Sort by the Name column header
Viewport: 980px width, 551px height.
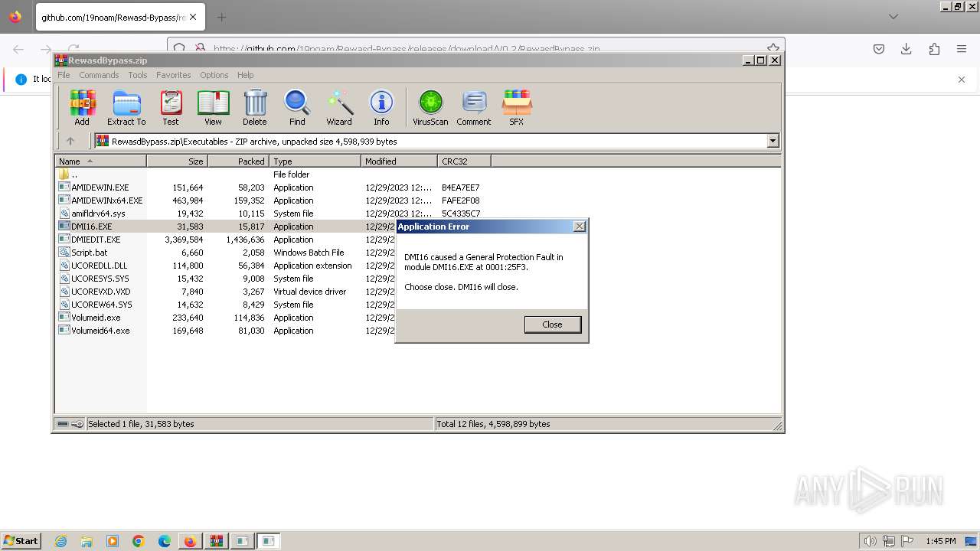pyautogui.click(x=100, y=161)
